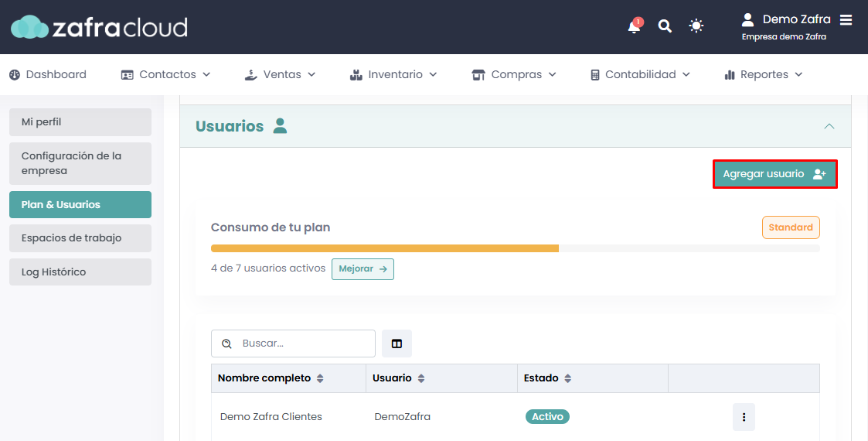The image size is (868, 441).
Task: Open the notifications bell
Action: click(634, 27)
